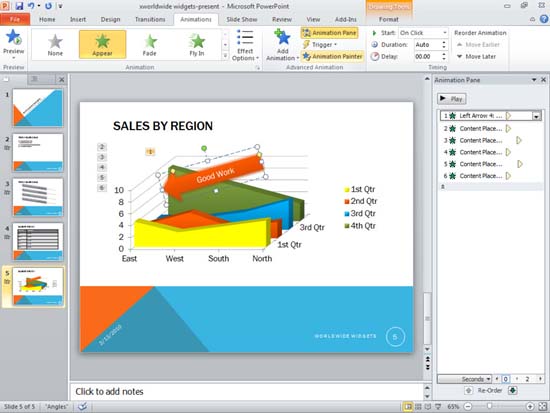Select slide 4 thumbnail
The image size is (550, 413).
(x=38, y=242)
